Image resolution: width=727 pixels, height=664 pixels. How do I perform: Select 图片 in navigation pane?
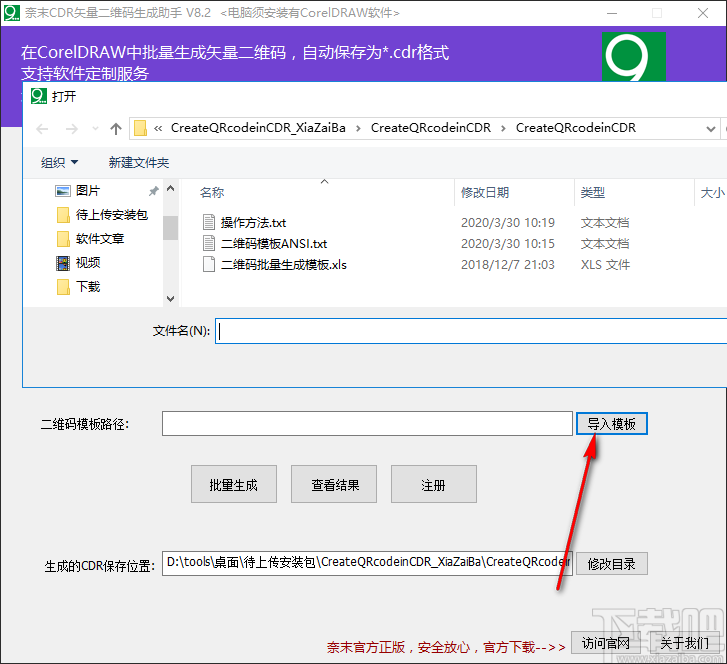coord(88,191)
